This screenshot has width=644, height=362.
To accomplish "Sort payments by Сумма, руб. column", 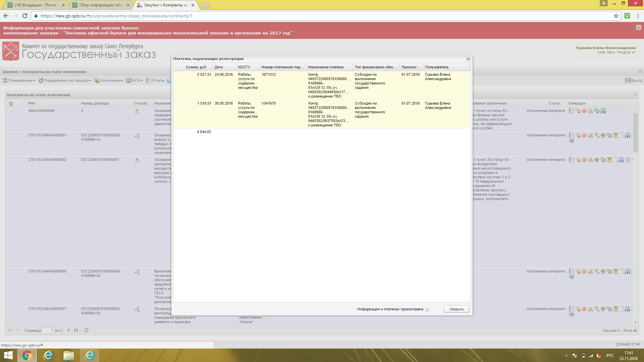I will click(196, 67).
